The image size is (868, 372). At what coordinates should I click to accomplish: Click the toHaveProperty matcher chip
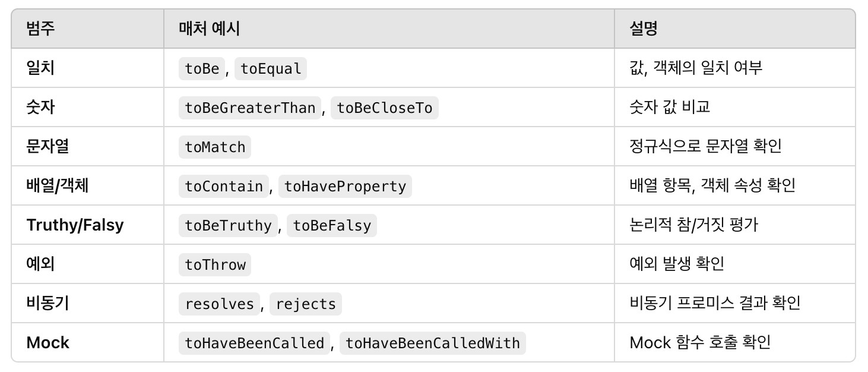pos(345,186)
